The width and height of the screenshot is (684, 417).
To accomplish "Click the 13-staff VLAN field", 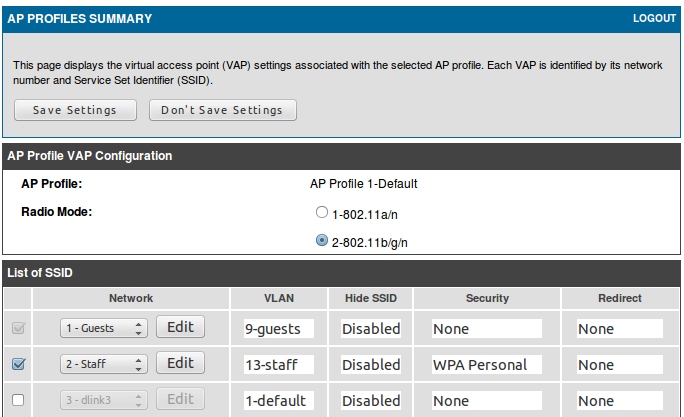I will 278,365.
